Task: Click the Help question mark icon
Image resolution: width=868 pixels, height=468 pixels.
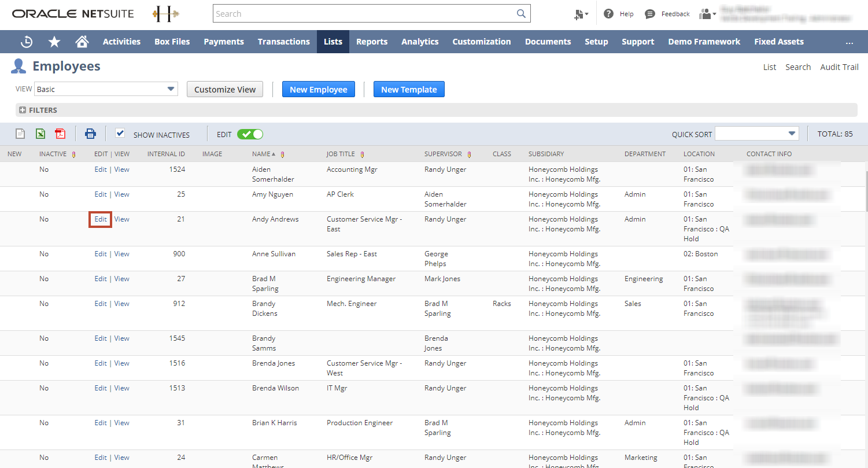Action: click(608, 14)
